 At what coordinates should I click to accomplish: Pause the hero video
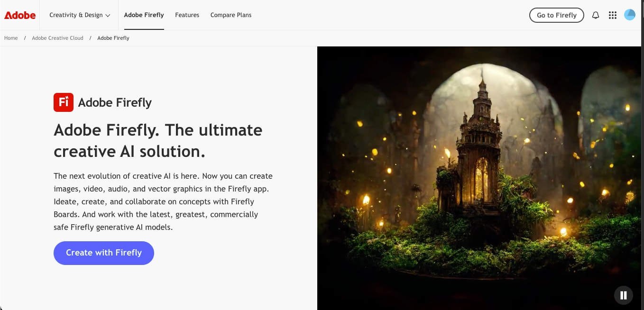tap(624, 295)
